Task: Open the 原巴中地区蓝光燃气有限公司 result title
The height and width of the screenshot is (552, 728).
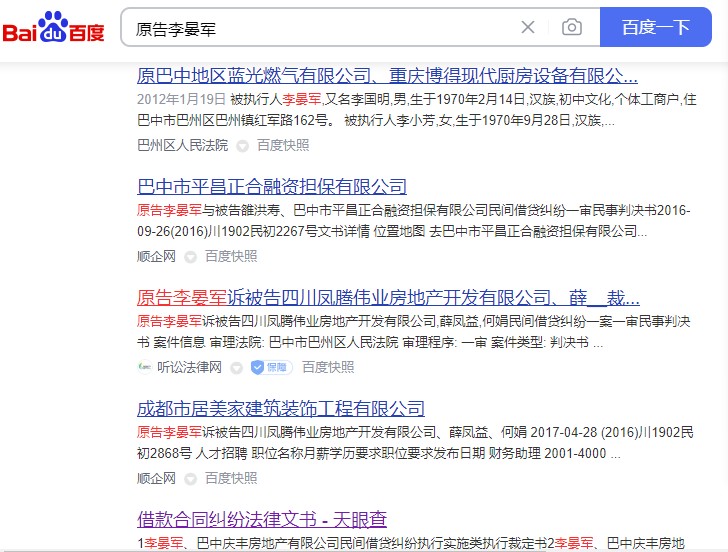Action: 386,75
